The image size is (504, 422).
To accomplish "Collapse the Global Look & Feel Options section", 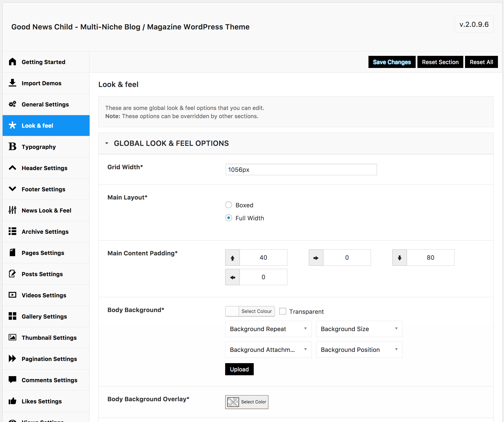I will pos(107,143).
